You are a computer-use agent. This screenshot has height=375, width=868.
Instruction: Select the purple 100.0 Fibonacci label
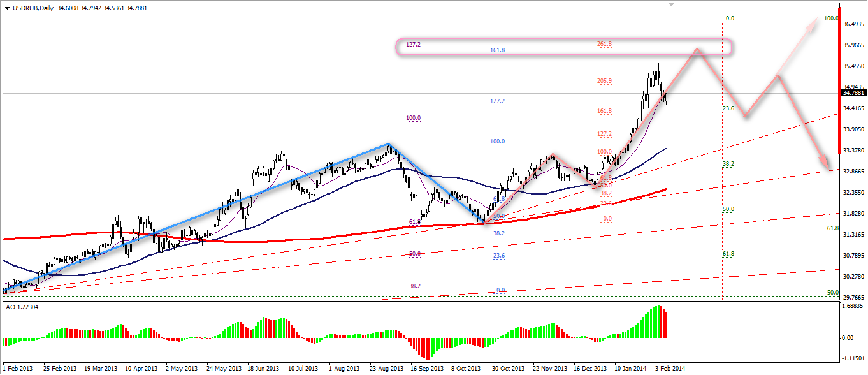(x=414, y=118)
